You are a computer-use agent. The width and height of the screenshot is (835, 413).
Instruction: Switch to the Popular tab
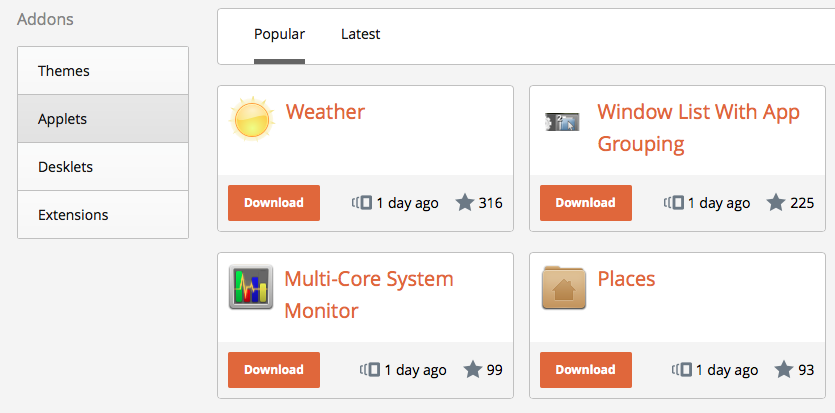[280, 34]
